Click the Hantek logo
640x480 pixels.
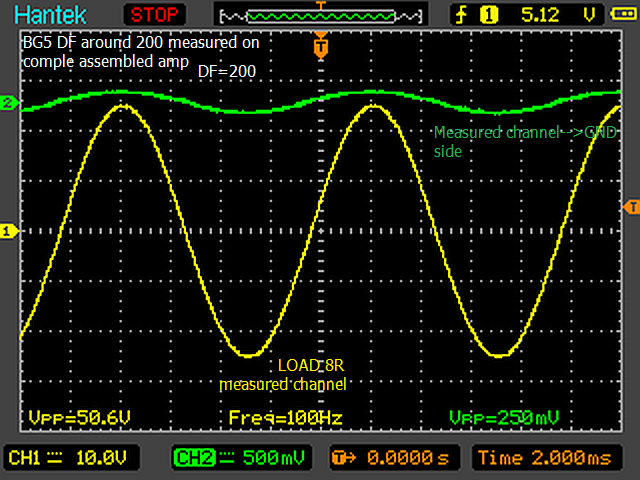(50, 15)
